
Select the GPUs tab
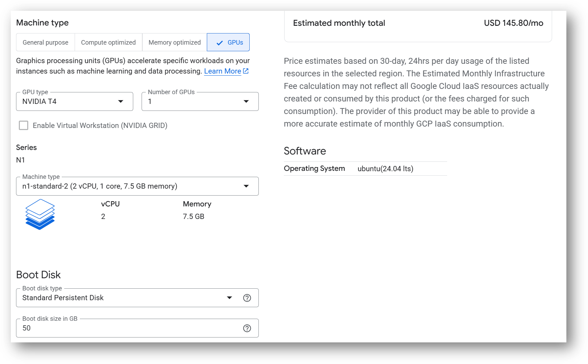tap(228, 42)
